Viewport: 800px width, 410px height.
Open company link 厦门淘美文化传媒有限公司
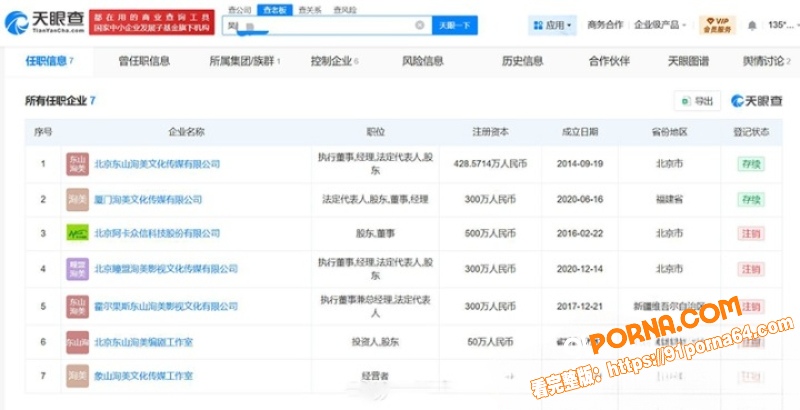click(148, 199)
